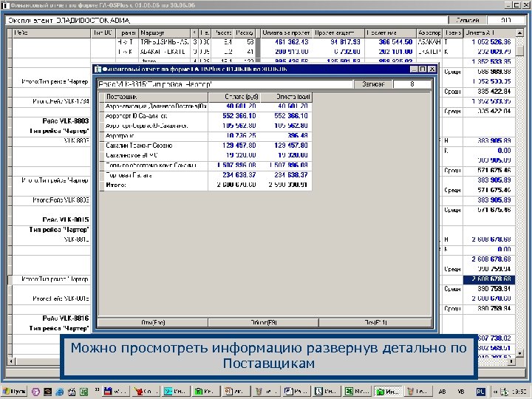Click the AB tray indicator

442,392
